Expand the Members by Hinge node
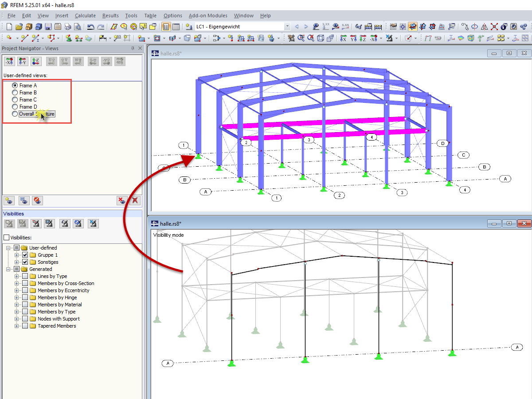Viewport: 532px width, 399px height. point(17,297)
